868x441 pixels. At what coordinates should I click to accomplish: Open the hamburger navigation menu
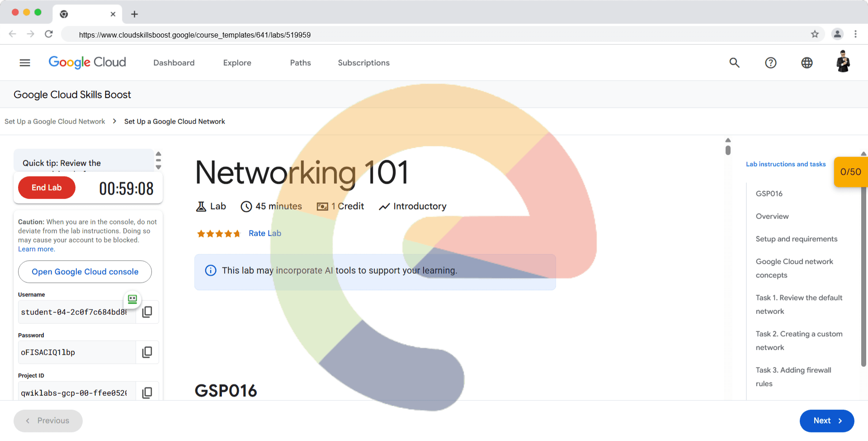click(25, 63)
